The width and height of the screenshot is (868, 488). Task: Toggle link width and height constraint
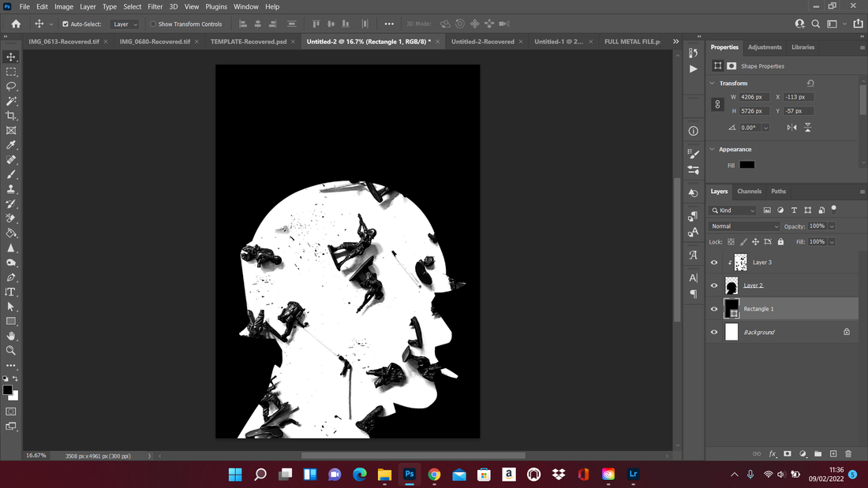717,104
